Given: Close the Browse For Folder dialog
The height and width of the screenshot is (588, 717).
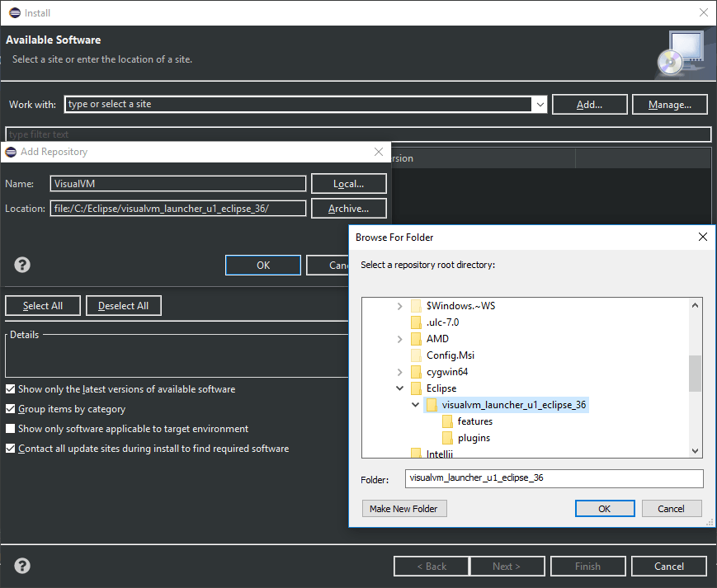Looking at the screenshot, I should 702,237.
